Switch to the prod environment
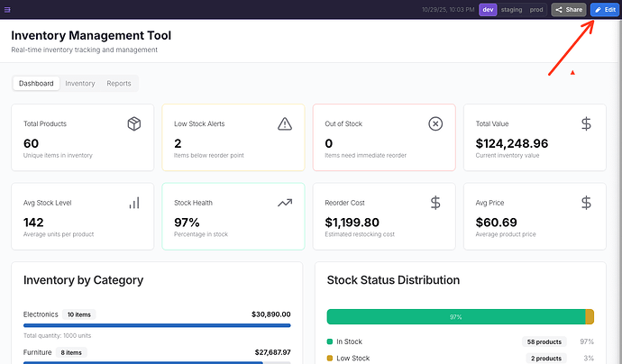 coord(536,10)
